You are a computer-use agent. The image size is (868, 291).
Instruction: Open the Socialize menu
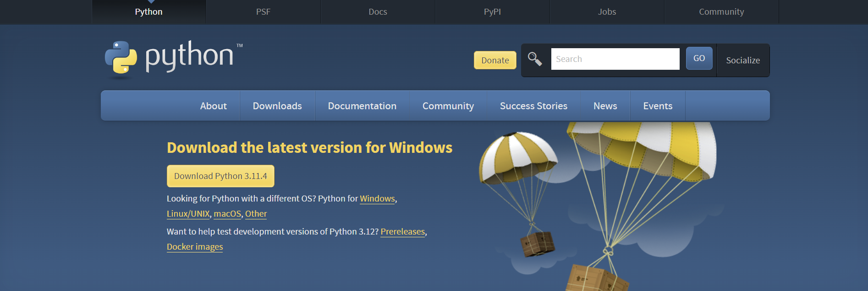tap(743, 60)
